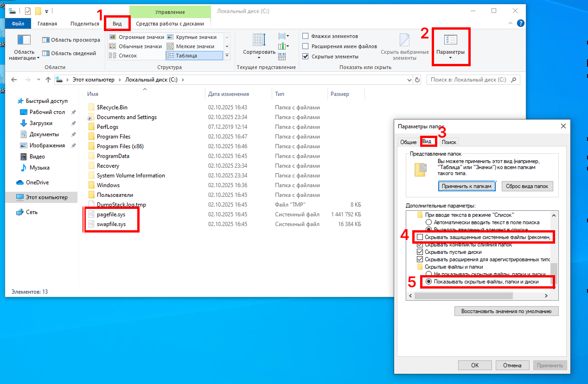588x384 pixels.
Task: Expand the layout gallery more arrow
Action: pos(227,56)
